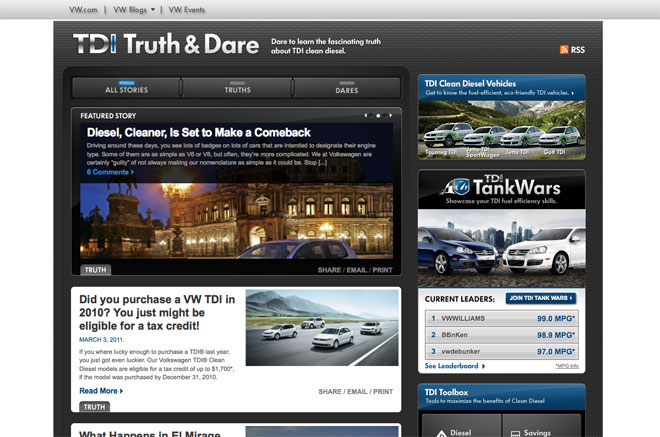Select the highlighted middle carousel dot
Image resolution: width=660 pixels, height=437 pixels.
pyautogui.click(x=378, y=115)
